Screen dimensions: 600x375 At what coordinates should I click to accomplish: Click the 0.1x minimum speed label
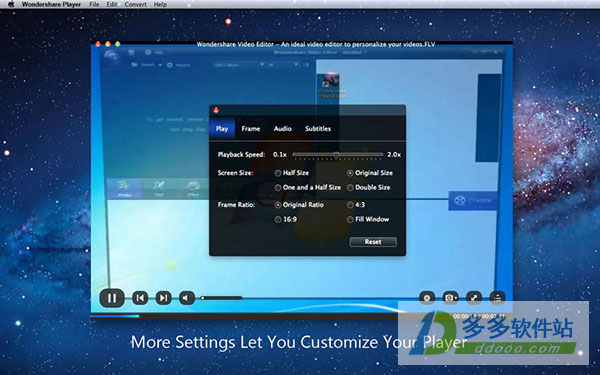(x=280, y=155)
